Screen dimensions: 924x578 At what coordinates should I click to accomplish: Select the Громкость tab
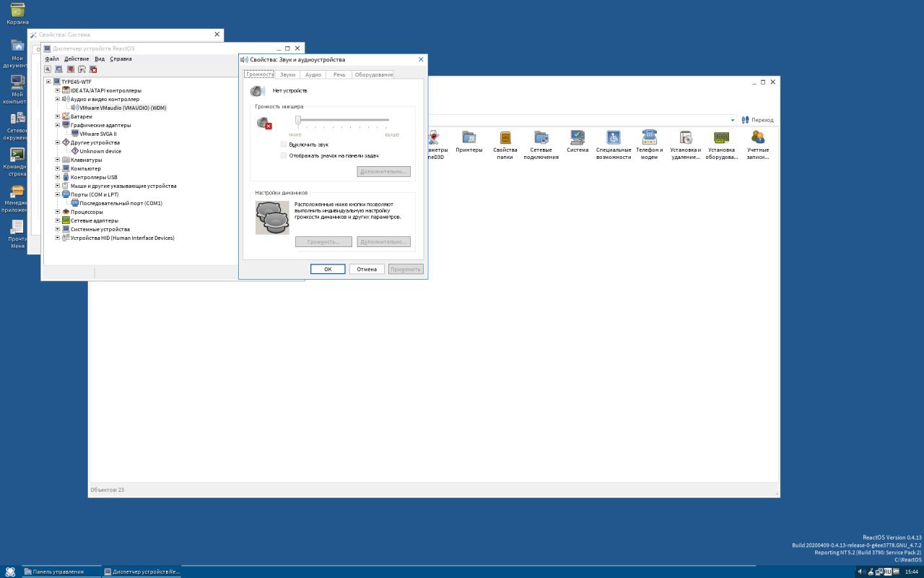click(x=259, y=74)
